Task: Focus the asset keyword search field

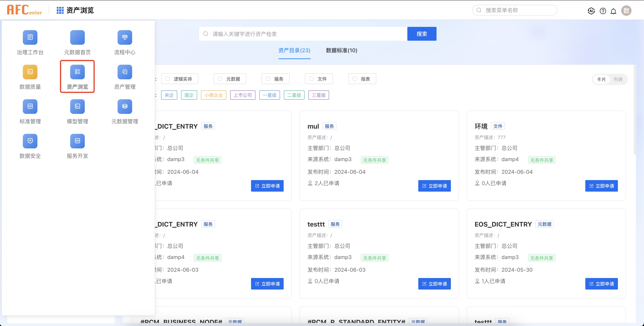Action: [303, 34]
